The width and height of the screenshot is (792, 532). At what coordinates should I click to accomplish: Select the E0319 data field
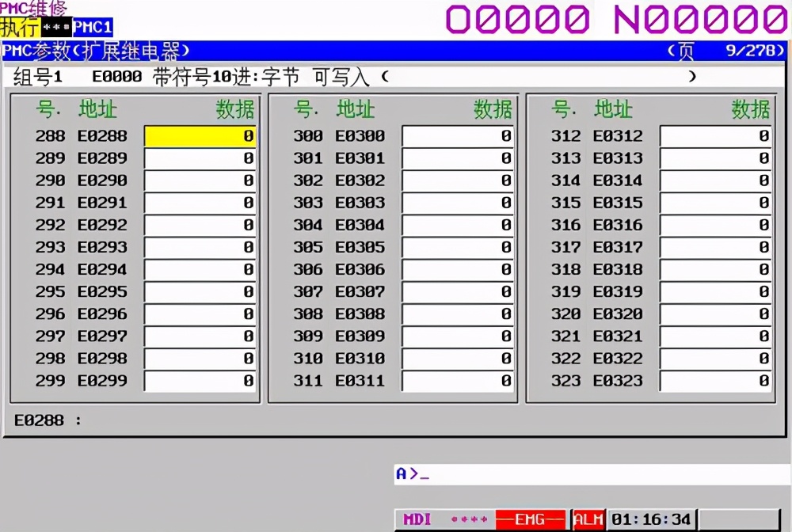pos(716,292)
